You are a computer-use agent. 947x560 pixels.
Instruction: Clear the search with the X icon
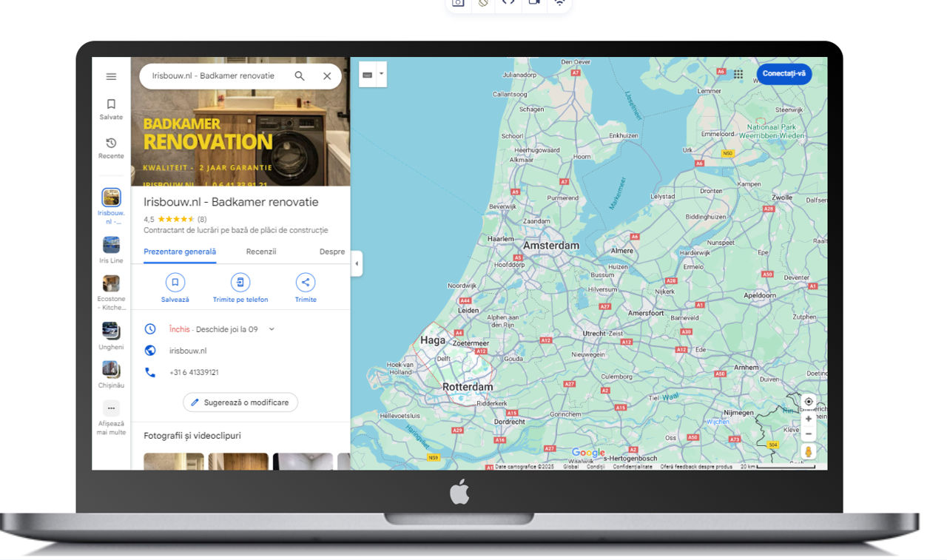327,76
